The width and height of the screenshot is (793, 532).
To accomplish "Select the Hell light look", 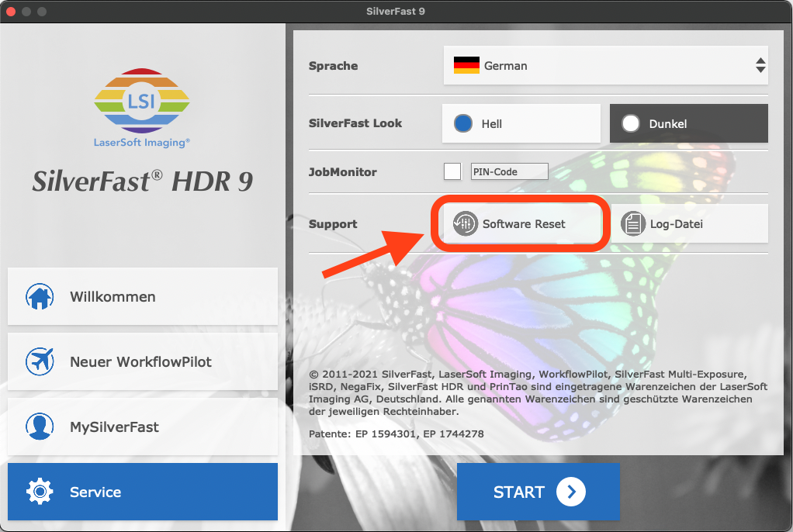I will point(521,123).
